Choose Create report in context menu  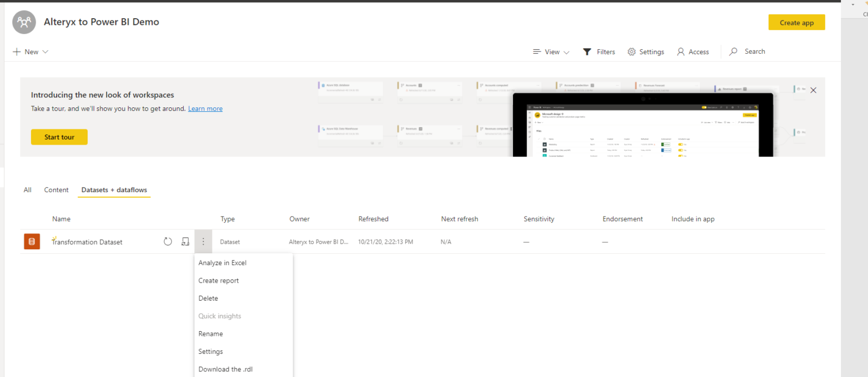click(x=219, y=280)
